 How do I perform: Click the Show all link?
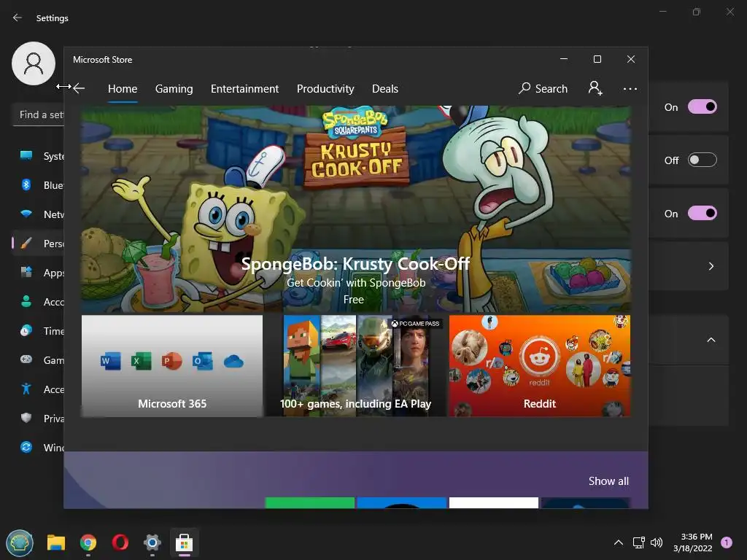tap(608, 481)
